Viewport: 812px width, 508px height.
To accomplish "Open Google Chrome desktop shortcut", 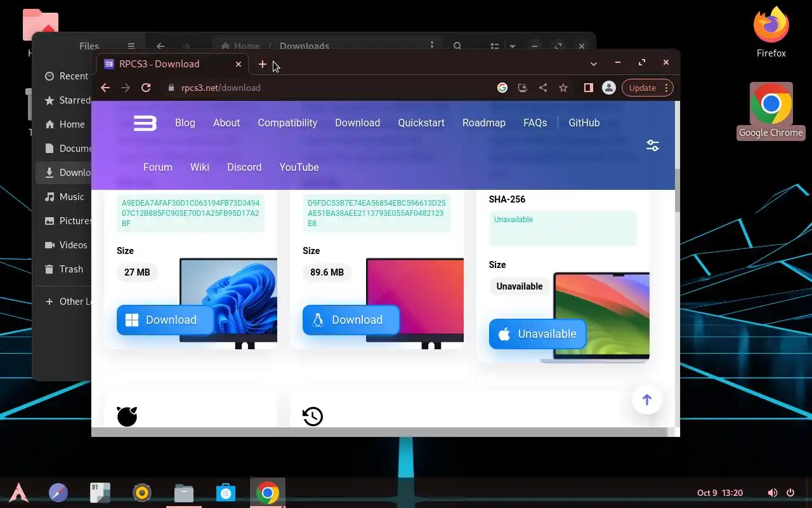I will 771,110.
